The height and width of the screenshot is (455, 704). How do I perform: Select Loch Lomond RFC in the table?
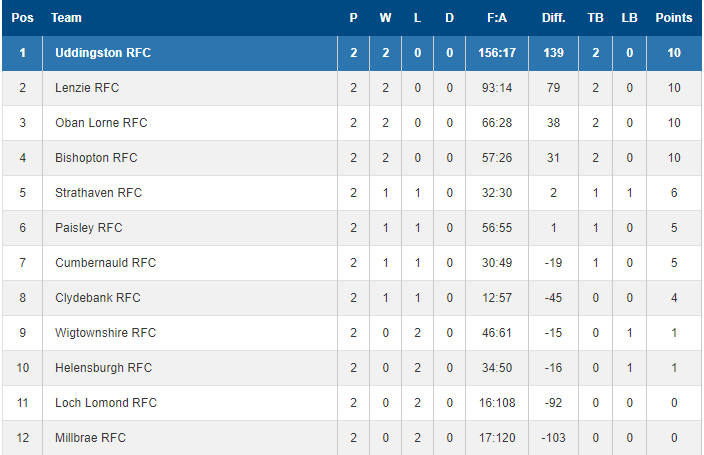pyautogui.click(x=106, y=403)
